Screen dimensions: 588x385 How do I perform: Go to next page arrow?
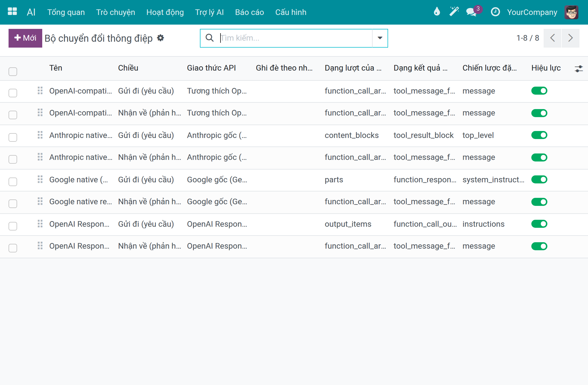click(x=571, y=38)
